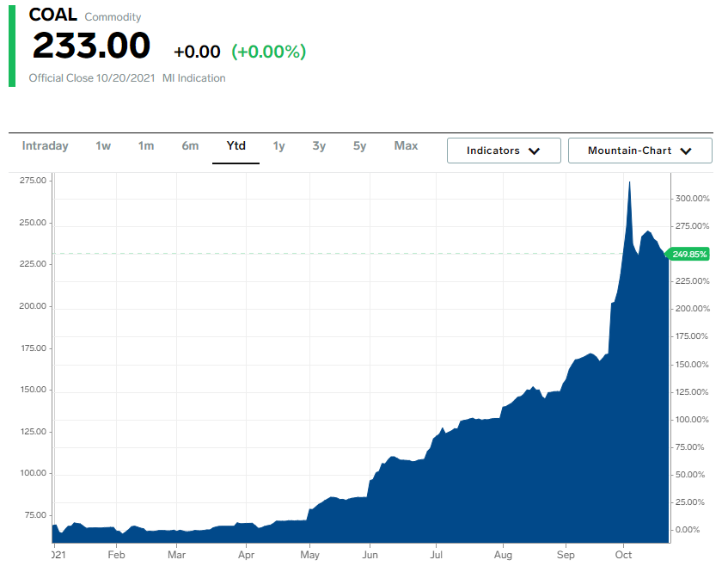Click the 233.00 price value
The width and height of the screenshot is (728, 566).
tap(91, 46)
